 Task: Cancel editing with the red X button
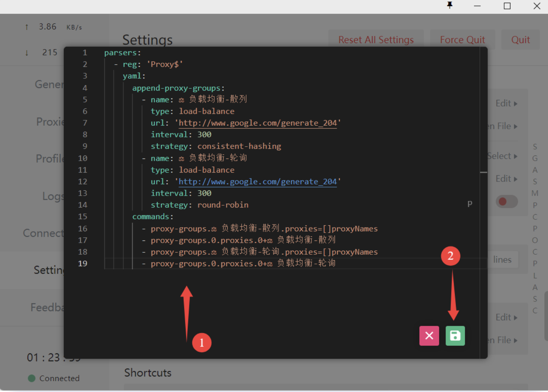click(x=429, y=336)
